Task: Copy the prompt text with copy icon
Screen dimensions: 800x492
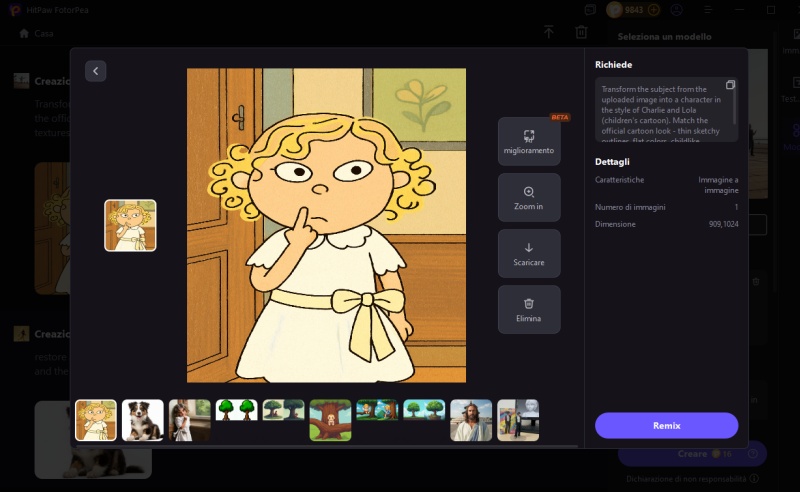Action: [730, 85]
